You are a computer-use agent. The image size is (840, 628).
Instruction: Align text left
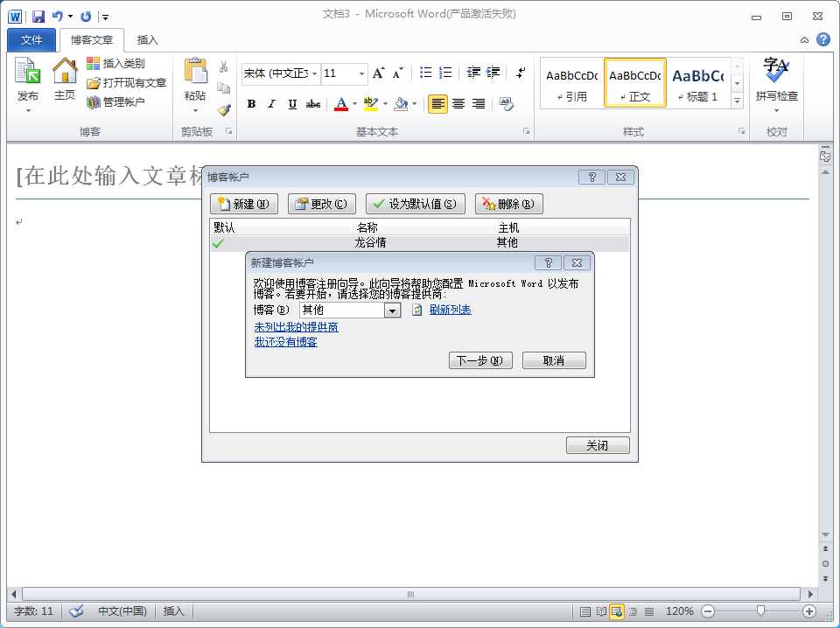click(x=437, y=104)
